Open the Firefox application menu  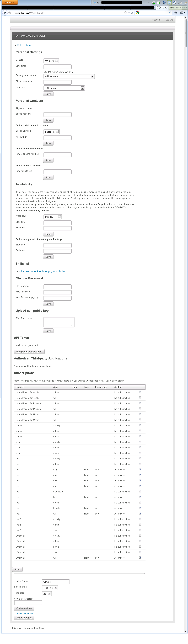(10, 2)
